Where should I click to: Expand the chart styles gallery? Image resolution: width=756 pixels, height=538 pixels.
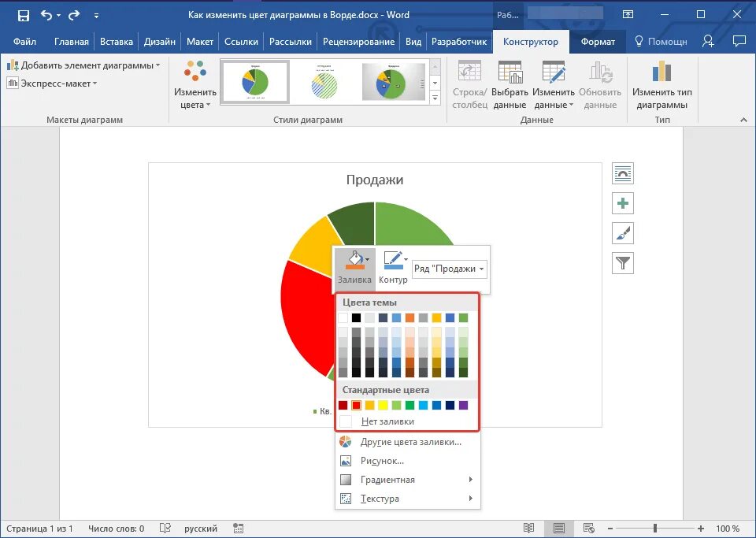pos(435,98)
